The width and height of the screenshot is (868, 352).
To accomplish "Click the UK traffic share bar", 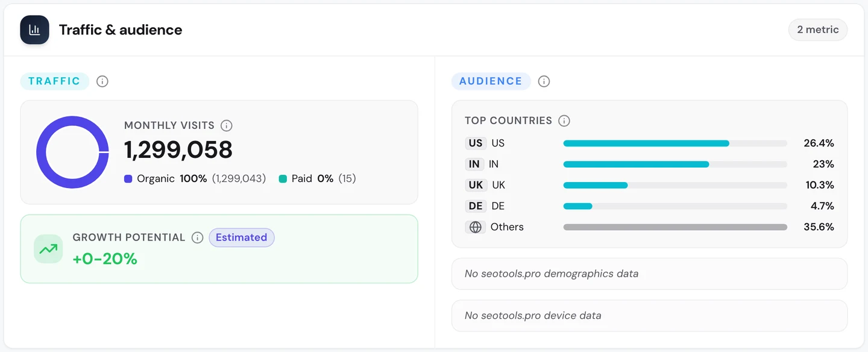I will [675, 185].
